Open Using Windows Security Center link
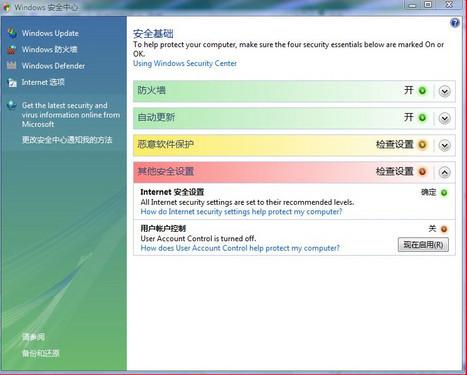This screenshot has height=375, width=467. (185, 63)
